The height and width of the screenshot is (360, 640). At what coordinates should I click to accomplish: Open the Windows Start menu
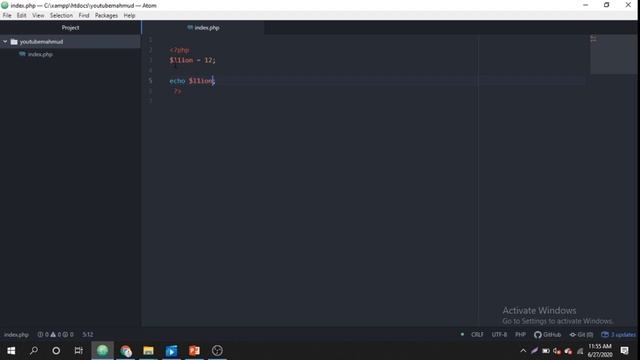pyautogui.click(x=11, y=351)
